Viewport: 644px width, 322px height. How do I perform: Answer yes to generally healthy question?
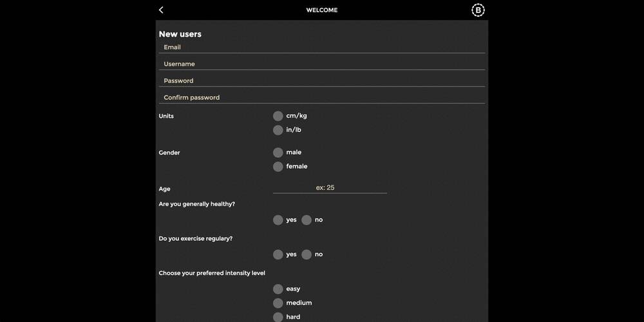(x=278, y=220)
